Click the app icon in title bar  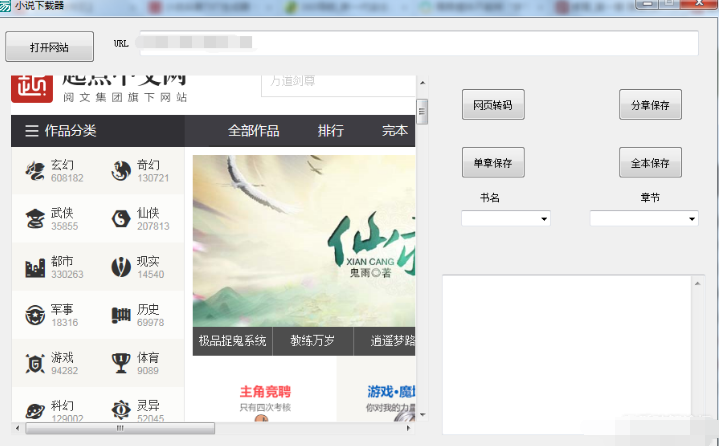(5, 6)
